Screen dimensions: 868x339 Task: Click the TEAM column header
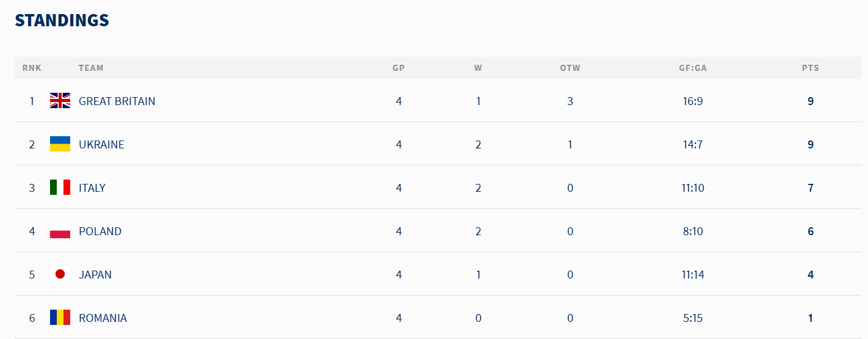click(x=91, y=68)
